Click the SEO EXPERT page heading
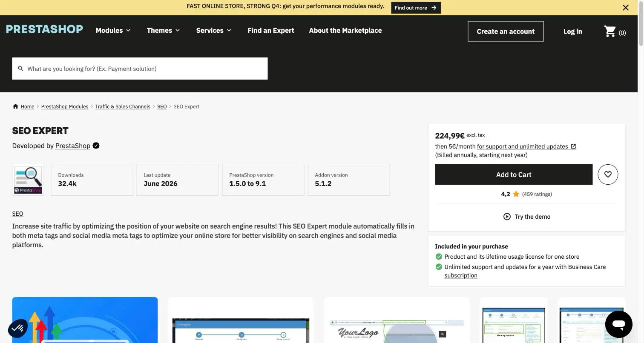This screenshot has height=343, width=644. click(40, 131)
